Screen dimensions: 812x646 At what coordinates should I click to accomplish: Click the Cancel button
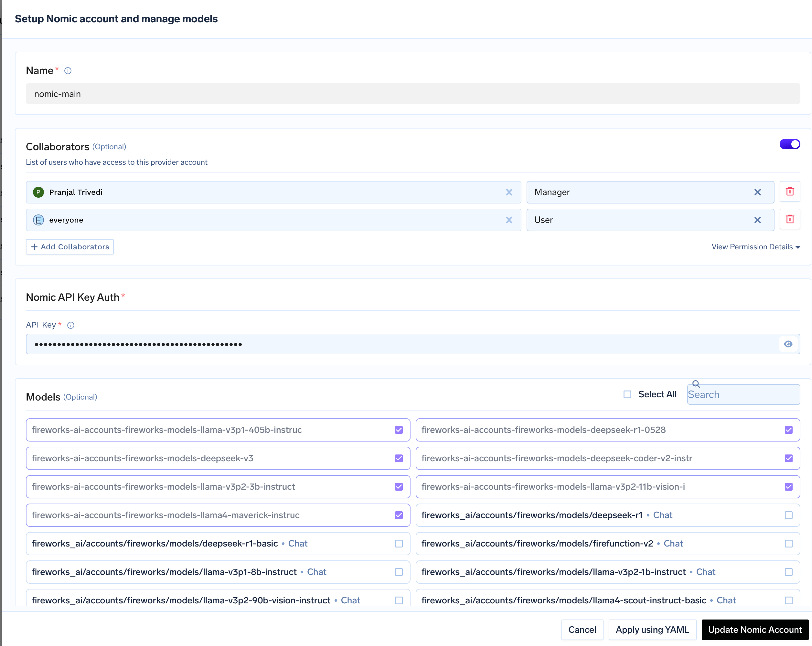click(x=582, y=630)
